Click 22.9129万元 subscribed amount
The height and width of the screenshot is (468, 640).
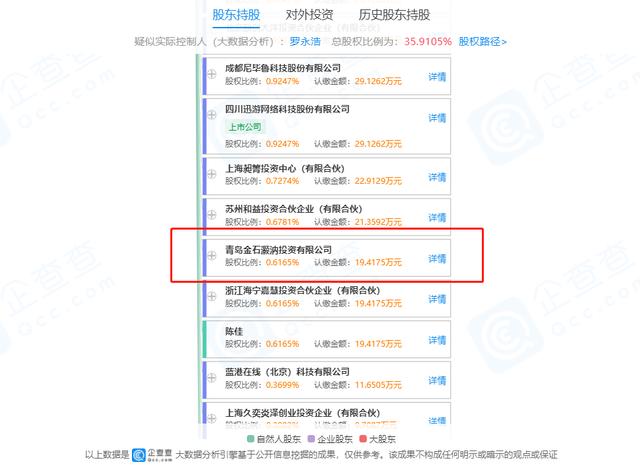tap(378, 181)
